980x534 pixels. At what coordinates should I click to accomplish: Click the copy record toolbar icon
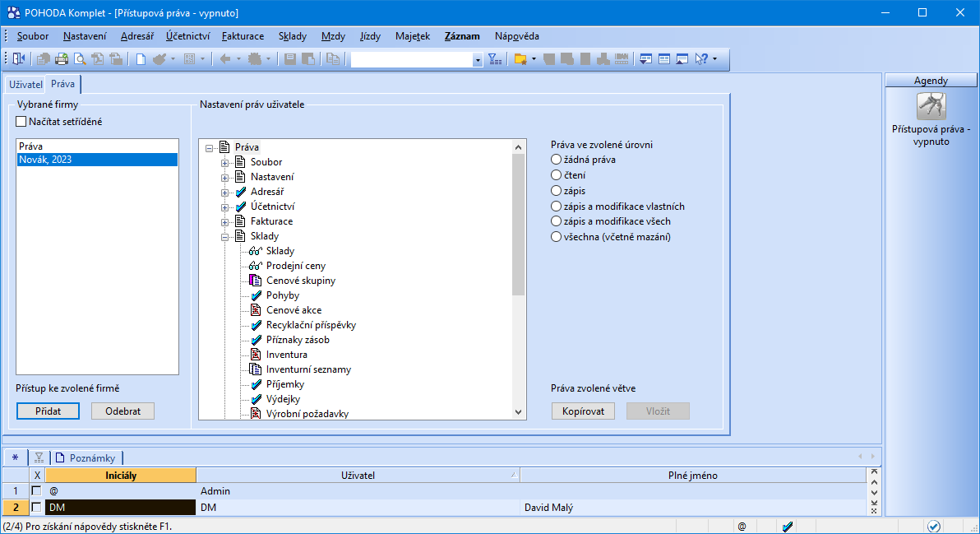tap(333, 58)
